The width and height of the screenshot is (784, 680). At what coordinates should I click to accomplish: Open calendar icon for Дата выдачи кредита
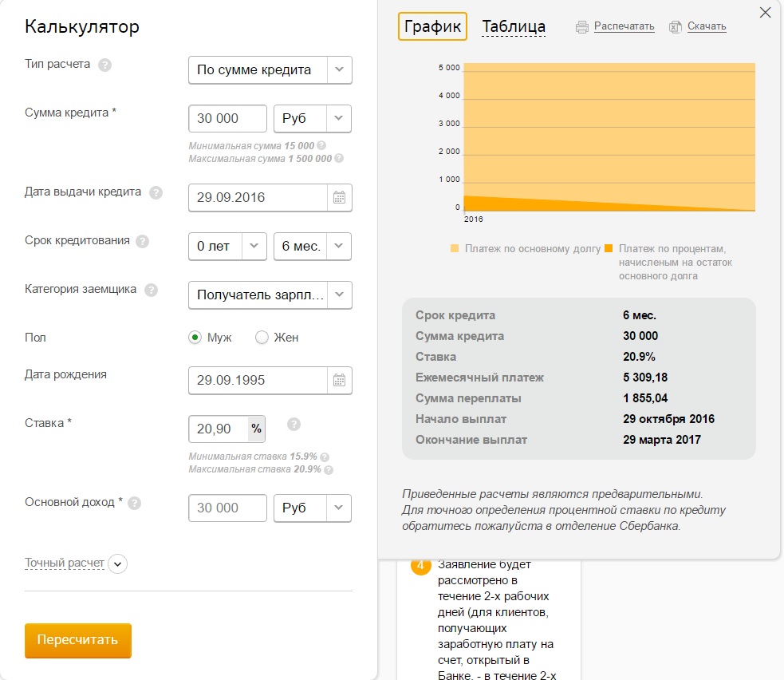(x=339, y=197)
